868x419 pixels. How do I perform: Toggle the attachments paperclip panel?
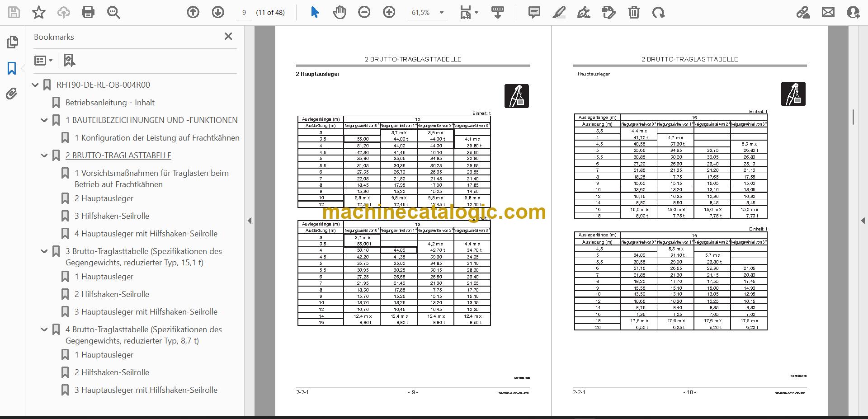coord(12,94)
